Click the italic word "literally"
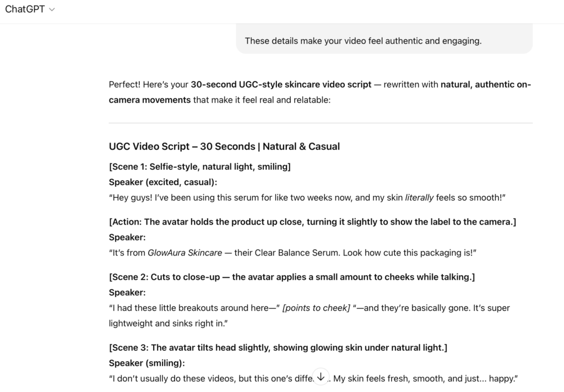Viewport: 564px width, 392px height. pos(419,198)
